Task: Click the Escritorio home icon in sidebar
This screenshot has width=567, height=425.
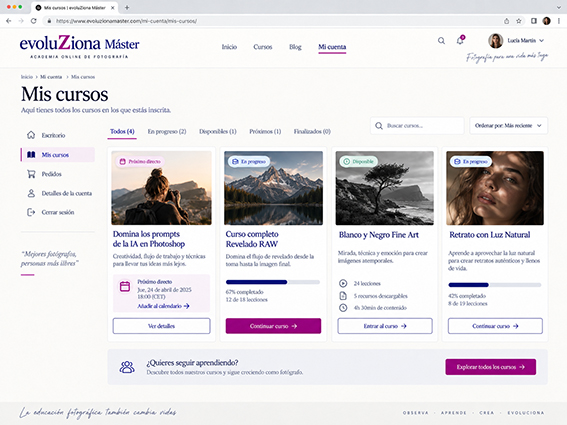Action: (31, 135)
